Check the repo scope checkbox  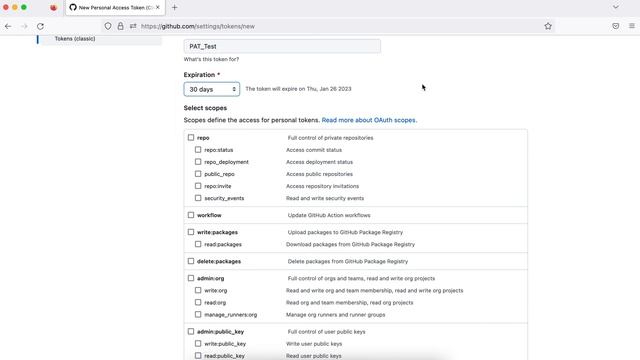pos(191,138)
